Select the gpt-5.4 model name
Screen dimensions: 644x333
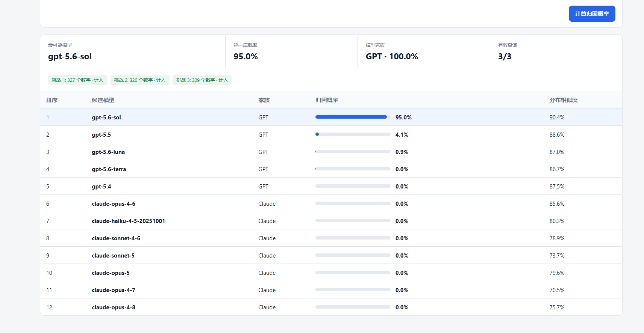(102, 187)
